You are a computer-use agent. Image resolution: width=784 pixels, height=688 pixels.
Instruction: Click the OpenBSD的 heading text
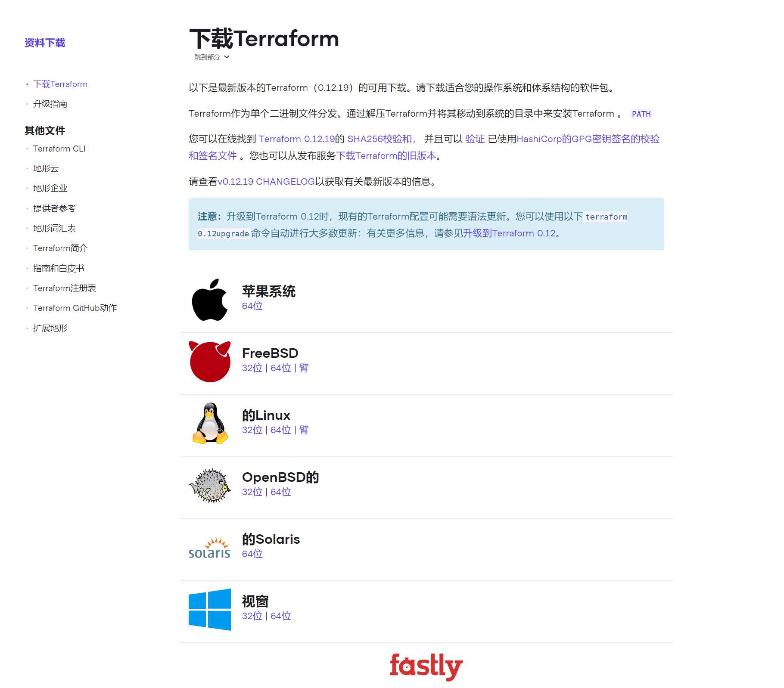click(x=280, y=477)
